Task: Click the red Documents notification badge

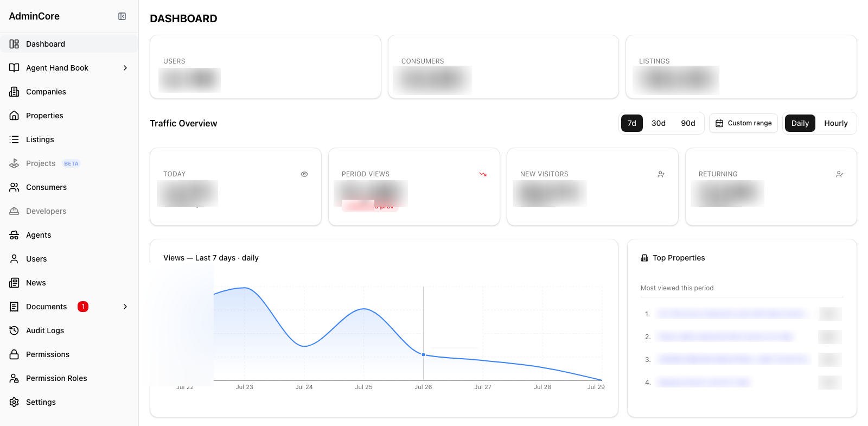Action: 83,307
